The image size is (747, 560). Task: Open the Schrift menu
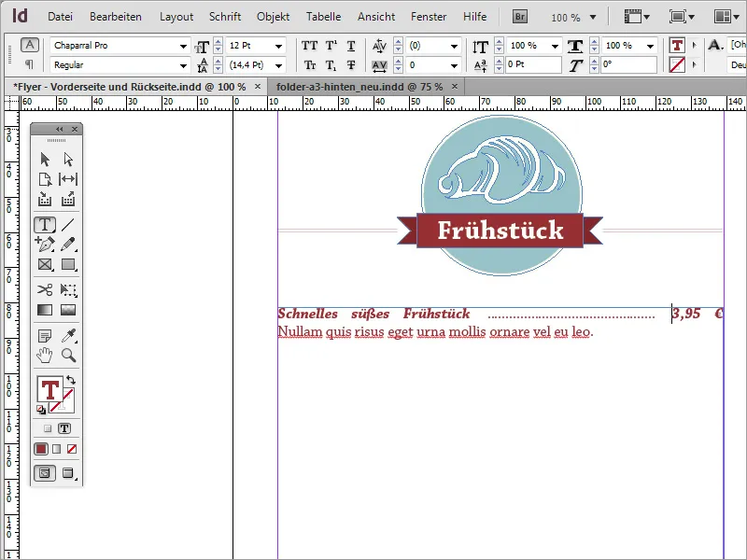pyautogui.click(x=224, y=16)
